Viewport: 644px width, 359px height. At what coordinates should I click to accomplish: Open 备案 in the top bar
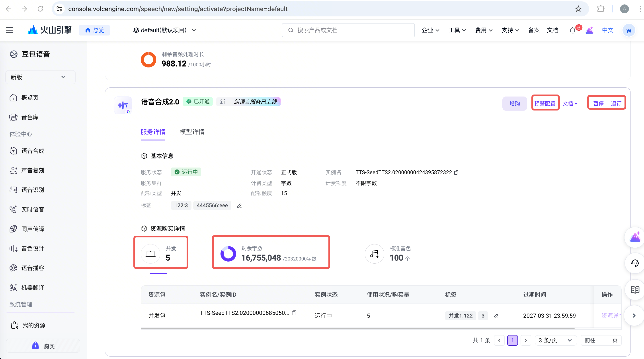534,30
